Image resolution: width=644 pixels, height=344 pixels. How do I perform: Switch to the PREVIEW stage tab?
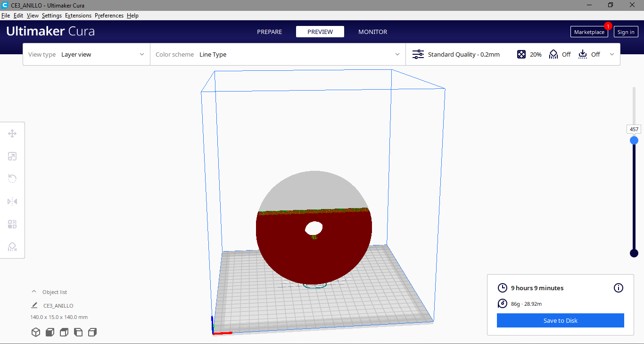click(x=320, y=32)
